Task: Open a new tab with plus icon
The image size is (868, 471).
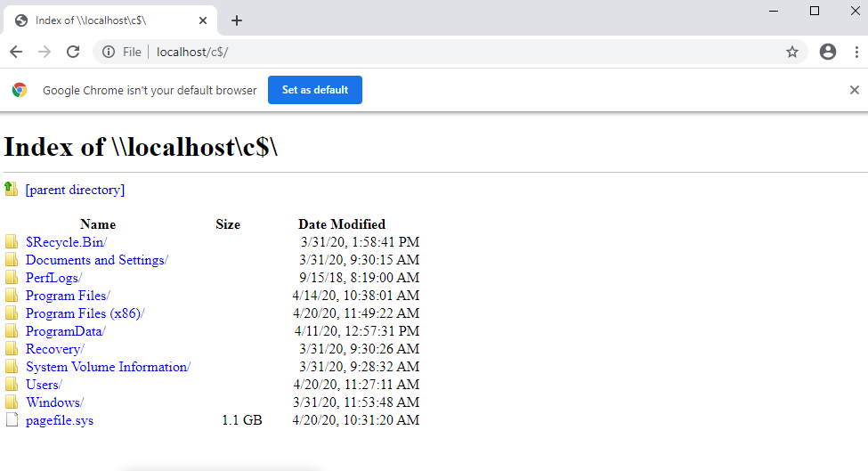Action: pos(237,20)
